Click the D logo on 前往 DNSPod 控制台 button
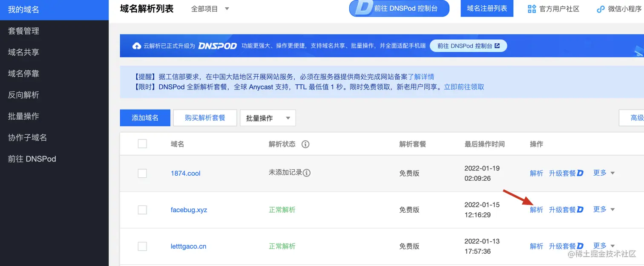 click(364, 9)
